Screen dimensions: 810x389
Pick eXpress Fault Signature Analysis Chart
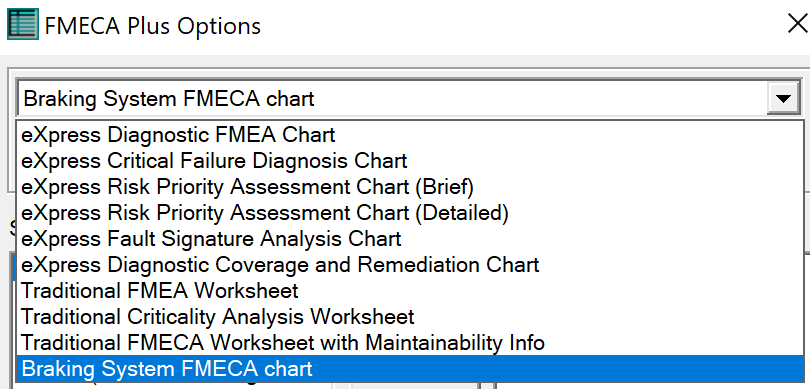coord(410,239)
